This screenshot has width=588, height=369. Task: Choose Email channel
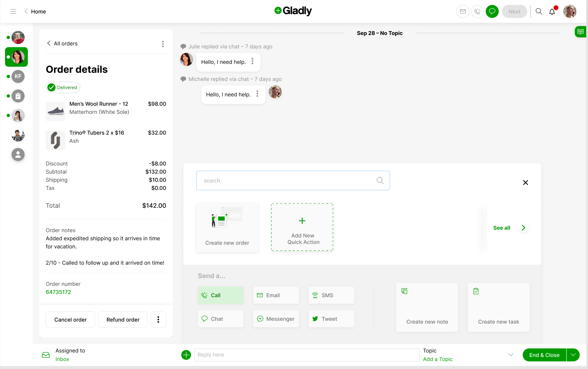click(x=276, y=295)
